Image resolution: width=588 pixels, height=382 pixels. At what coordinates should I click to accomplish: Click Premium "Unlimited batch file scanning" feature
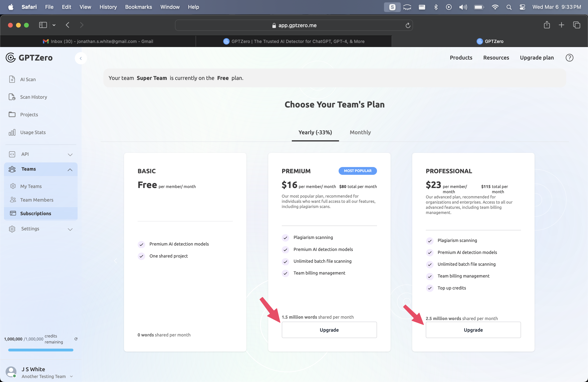322,261
